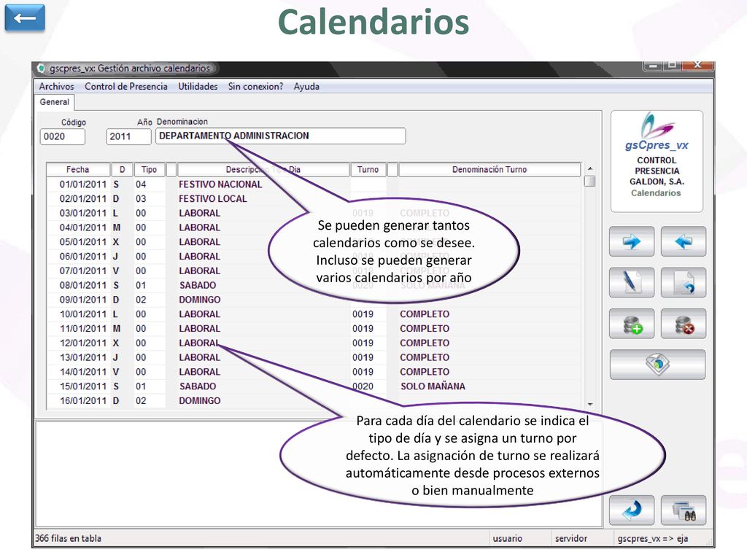Image resolution: width=747 pixels, height=560 pixels.
Task: Open the Sin conexion? menu
Action: 255,87
